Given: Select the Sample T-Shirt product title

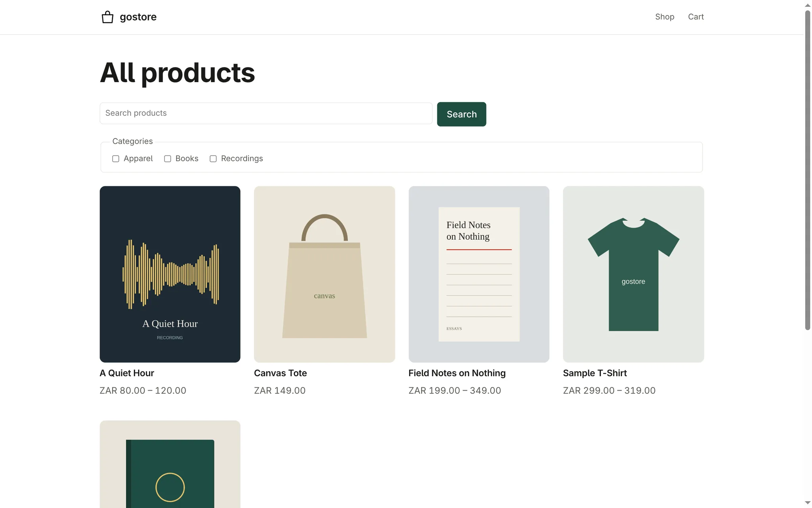Looking at the screenshot, I should click(x=595, y=373).
